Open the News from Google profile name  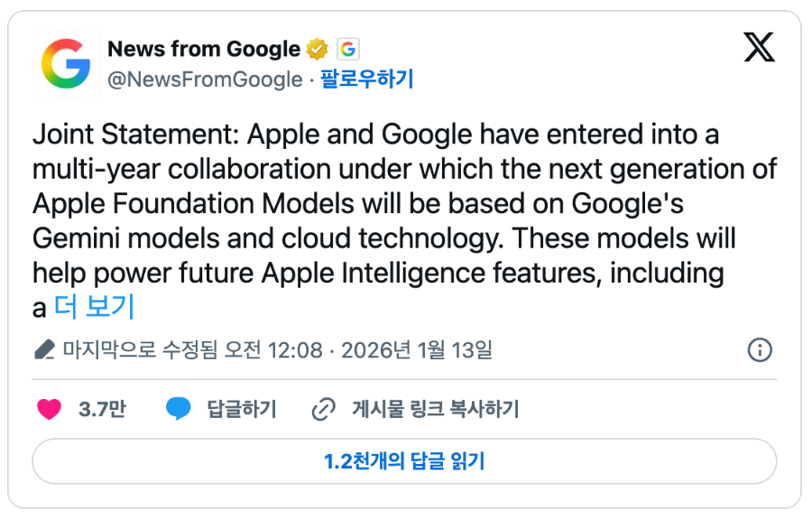click(203, 49)
